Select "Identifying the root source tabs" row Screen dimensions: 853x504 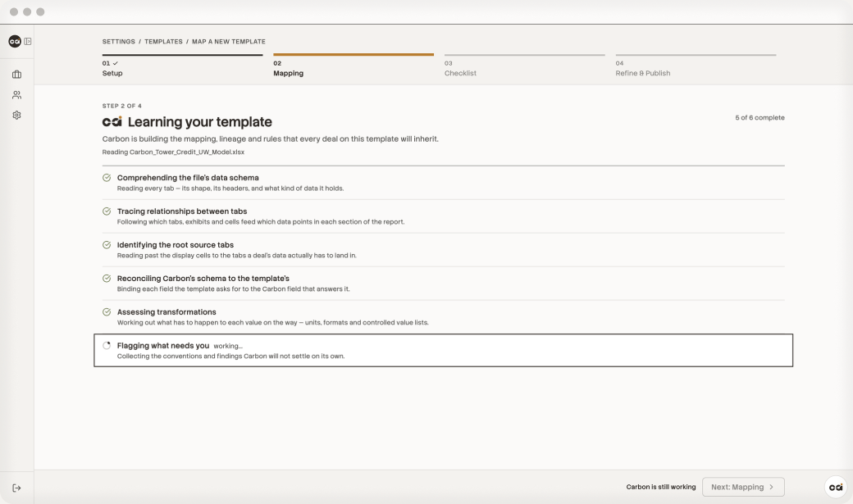[444, 250]
